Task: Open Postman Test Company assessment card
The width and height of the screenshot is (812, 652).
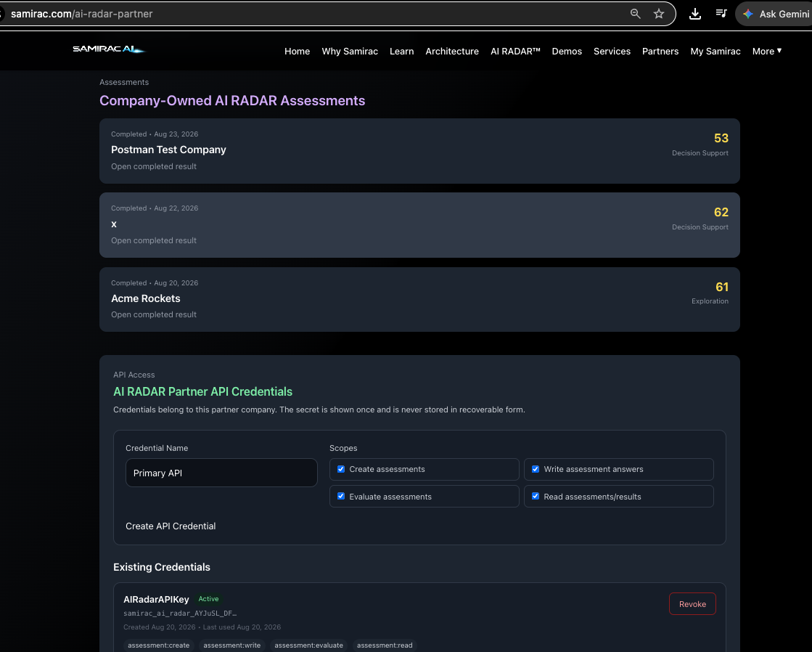Action: point(419,151)
